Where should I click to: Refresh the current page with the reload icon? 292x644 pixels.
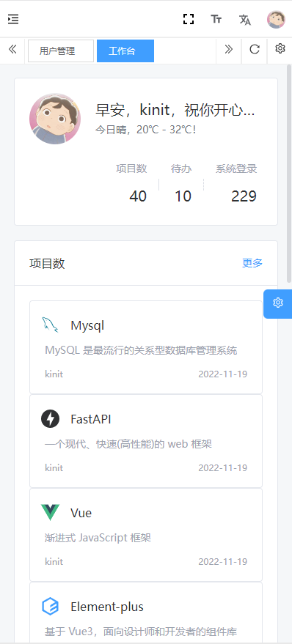255,50
